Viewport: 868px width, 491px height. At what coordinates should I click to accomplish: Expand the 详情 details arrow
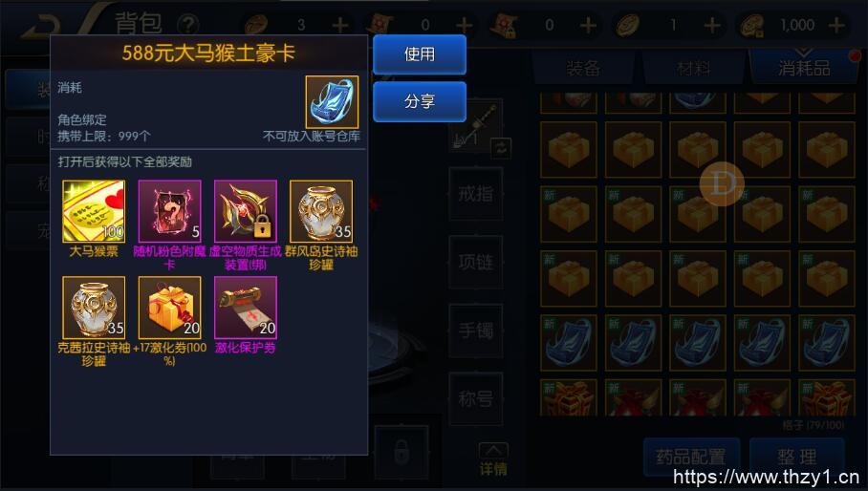[x=493, y=459]
